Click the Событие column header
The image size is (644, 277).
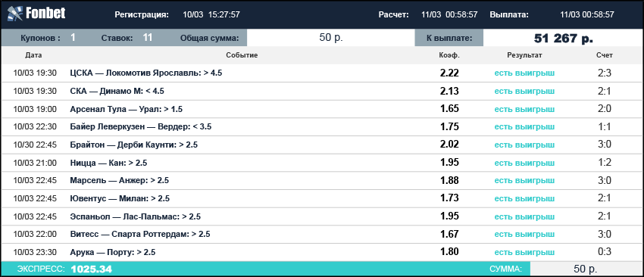pyautogui.click(x=242, y=55)
